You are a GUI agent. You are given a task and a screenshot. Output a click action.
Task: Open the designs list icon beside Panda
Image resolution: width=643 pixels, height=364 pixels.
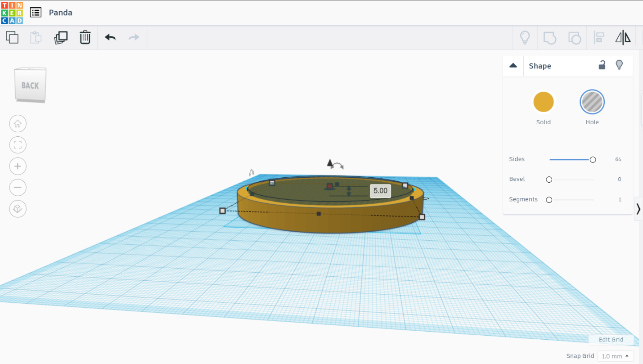pos(36,13)
